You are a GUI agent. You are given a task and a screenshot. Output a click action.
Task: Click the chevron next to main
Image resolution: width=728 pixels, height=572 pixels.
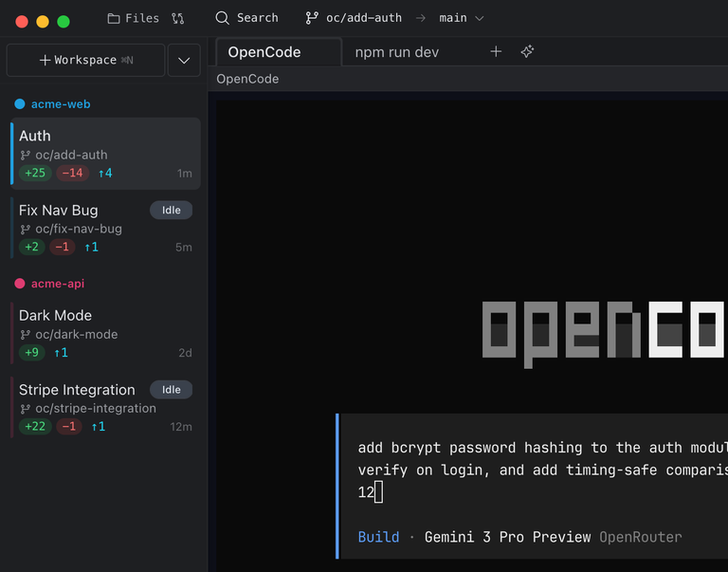(480, 19)
